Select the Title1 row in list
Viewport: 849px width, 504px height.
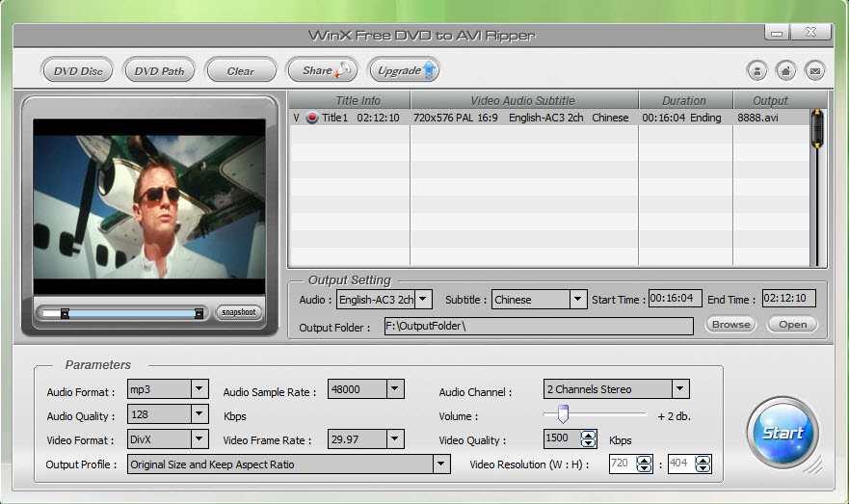point(549,118)
